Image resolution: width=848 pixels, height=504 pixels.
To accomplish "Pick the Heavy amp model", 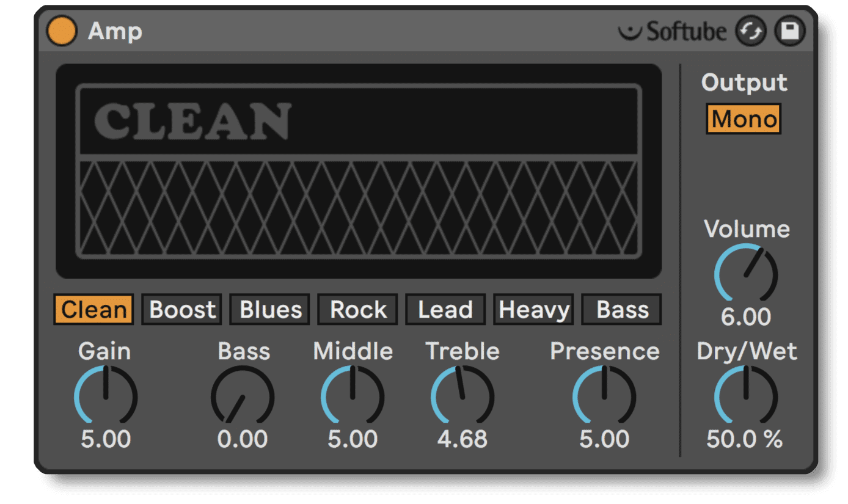I will tap(533, 310).
